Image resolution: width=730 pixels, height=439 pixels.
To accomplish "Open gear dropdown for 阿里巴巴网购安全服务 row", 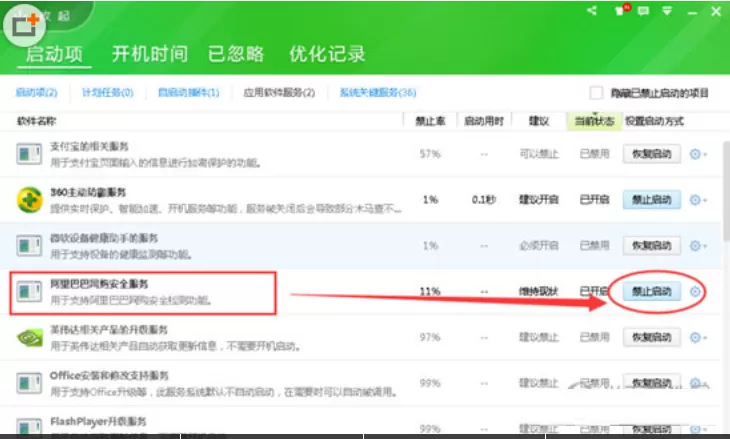I will (x=695, y=291).
